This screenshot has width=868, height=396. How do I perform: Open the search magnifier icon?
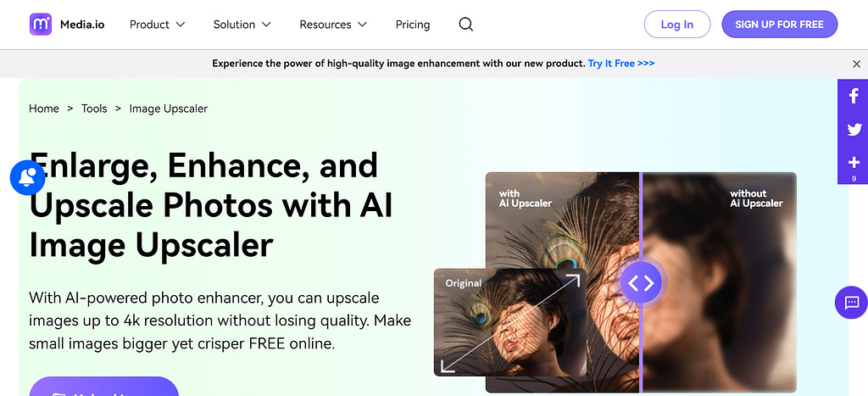(x=466, y=25)
